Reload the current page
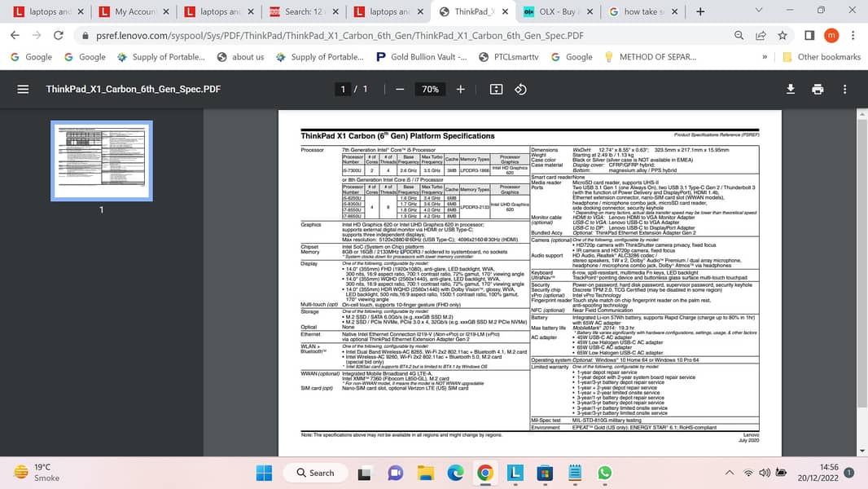 pos(58,36)
